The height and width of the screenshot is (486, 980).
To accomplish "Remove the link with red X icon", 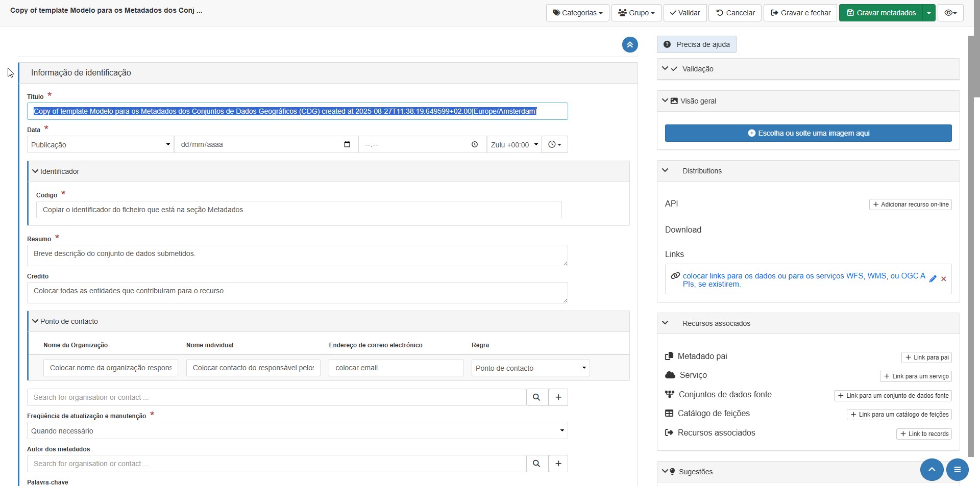I will pos(944,279).
